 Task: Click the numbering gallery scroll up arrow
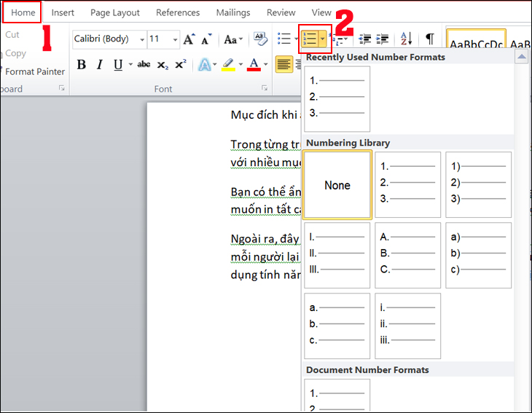(522, 56)
